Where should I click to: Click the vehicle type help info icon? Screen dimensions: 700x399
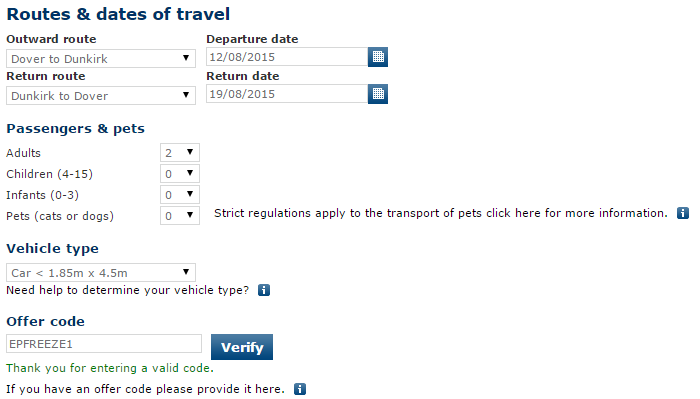click(264, 291)
